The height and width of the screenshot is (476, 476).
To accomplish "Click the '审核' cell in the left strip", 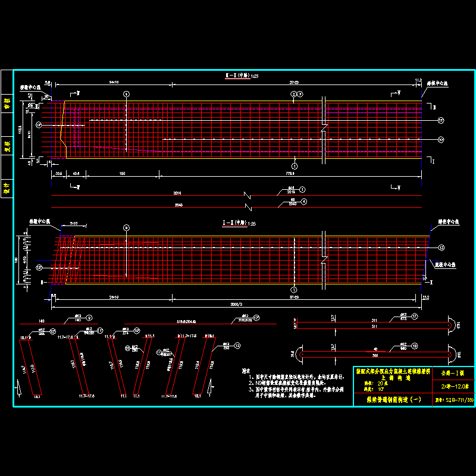I will [x=7, y=103].
